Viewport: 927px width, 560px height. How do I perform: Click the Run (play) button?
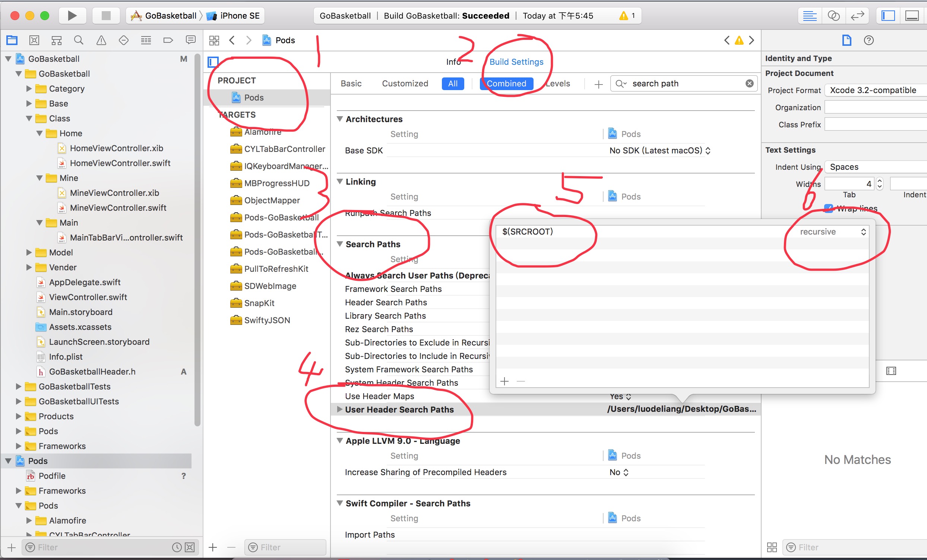point(72,15)
